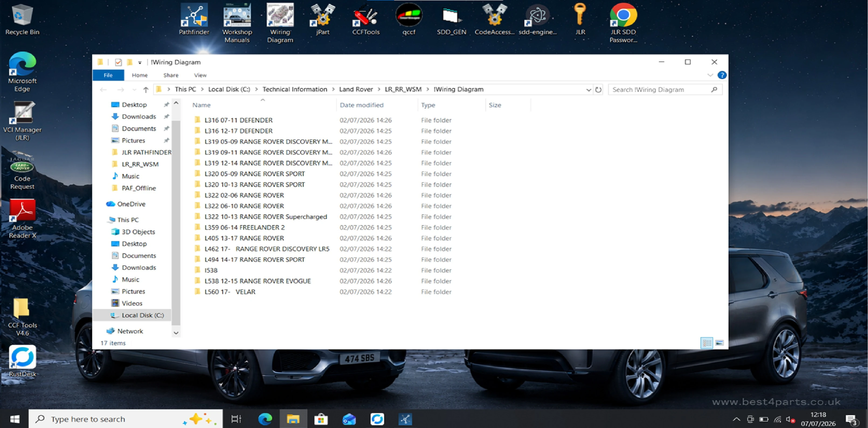
Task: Open the qccf desktop icon
Action: (x=409, y=20)
